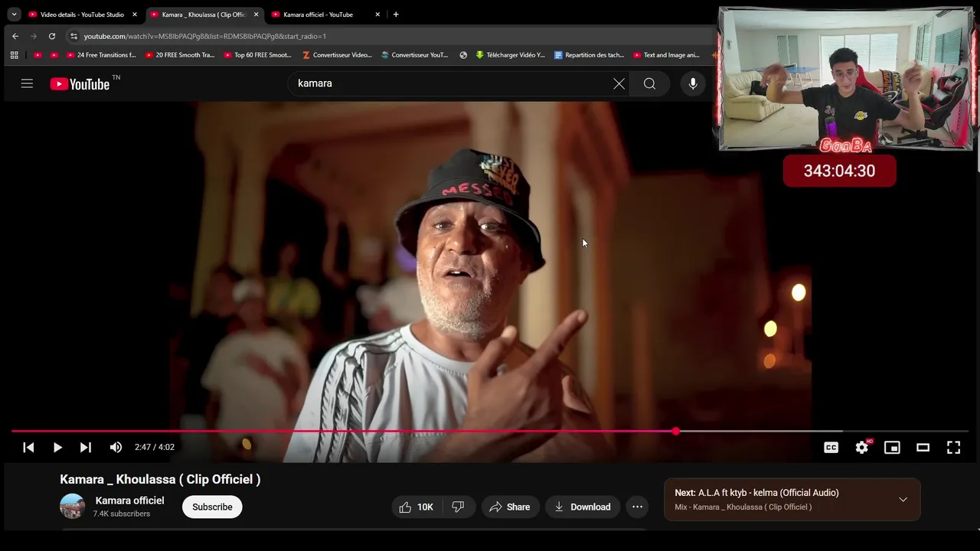Go forward in browser history
The image size is (980, 551).
coord(34,36)
